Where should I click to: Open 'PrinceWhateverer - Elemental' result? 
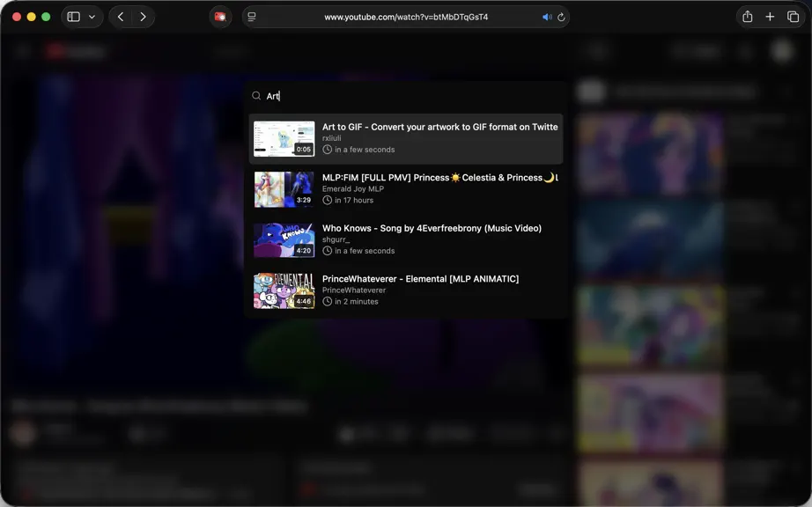coord(405,290)
